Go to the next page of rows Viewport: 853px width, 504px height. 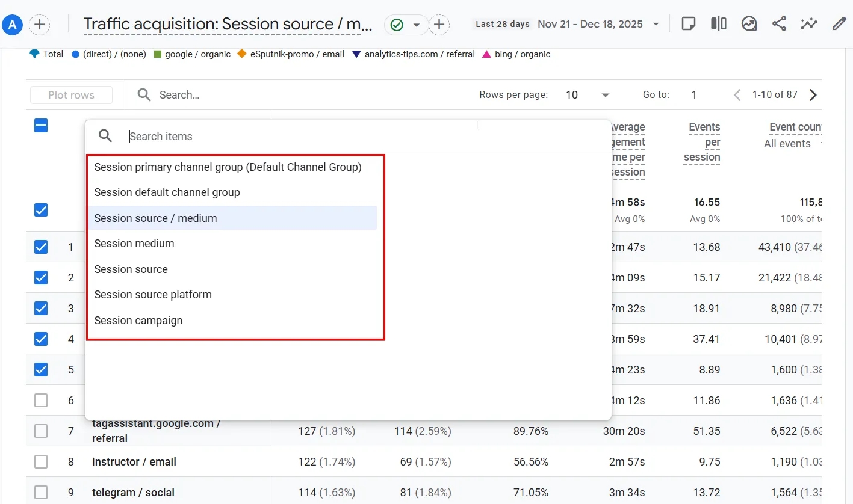813,95
